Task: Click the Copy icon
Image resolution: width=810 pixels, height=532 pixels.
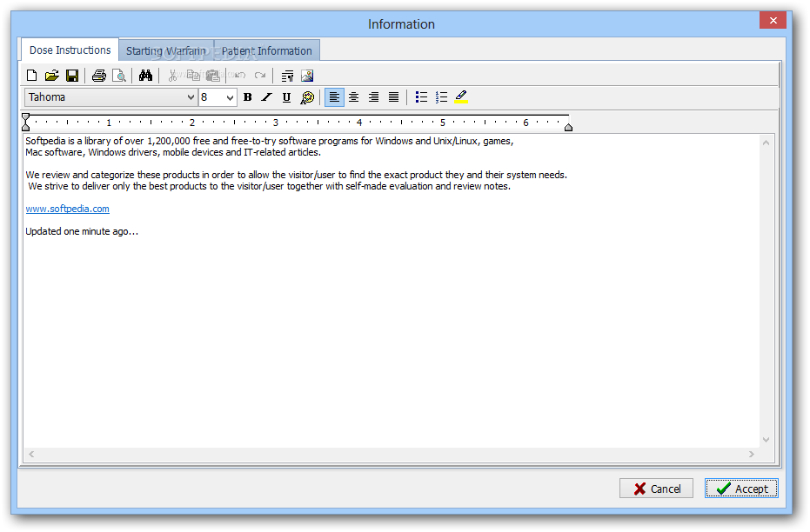Action: coord(192,76)
